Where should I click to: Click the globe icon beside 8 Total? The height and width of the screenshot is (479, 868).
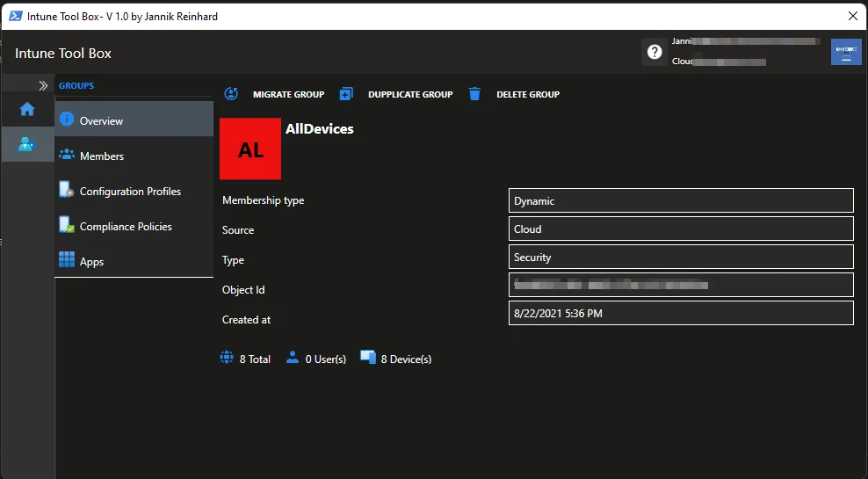tap(227, 357)
